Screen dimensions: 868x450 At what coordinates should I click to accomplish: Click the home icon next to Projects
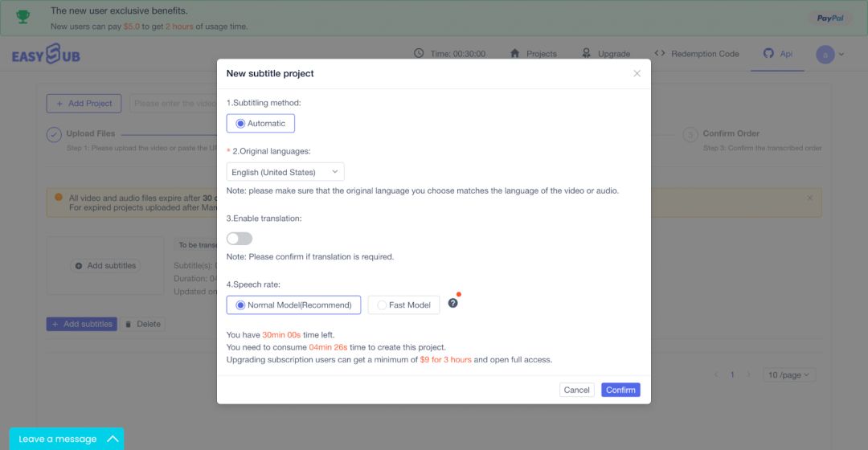pyautogui.click(x=515, y=53)
